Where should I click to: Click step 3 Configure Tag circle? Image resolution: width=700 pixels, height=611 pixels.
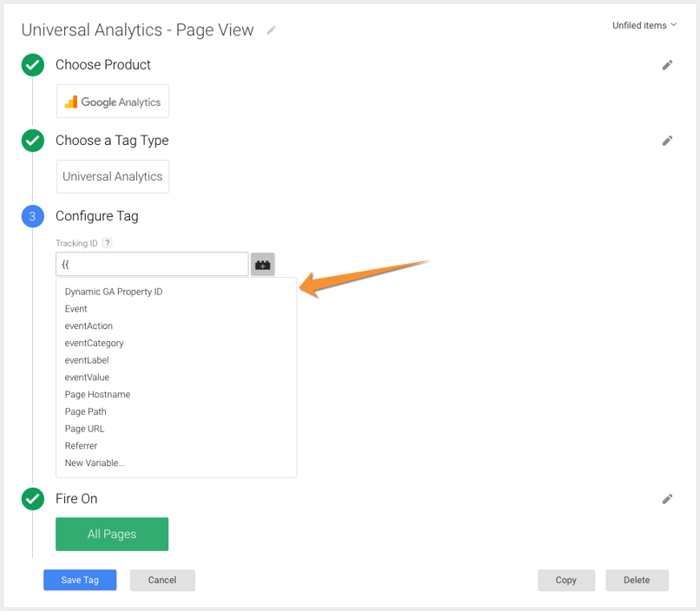coord(33,216)
